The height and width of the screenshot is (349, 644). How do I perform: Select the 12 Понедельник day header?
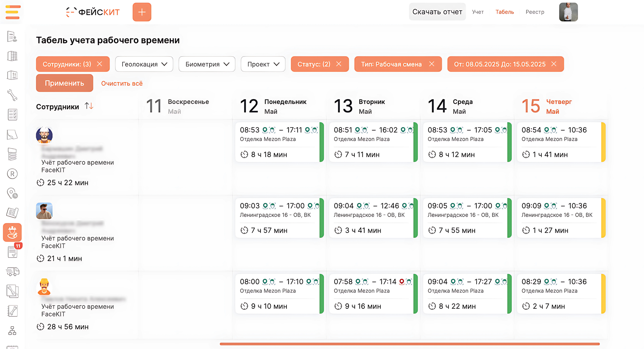tap(273, 106)
